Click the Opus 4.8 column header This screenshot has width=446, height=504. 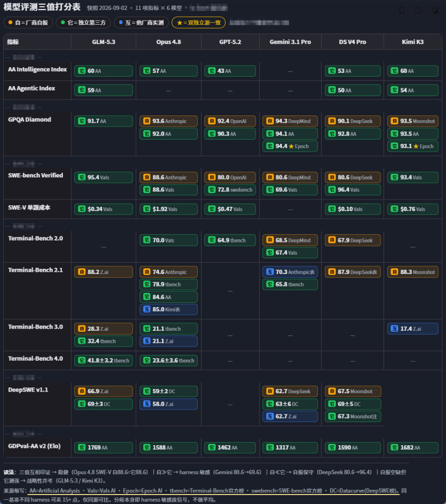[x=169, y=42]
